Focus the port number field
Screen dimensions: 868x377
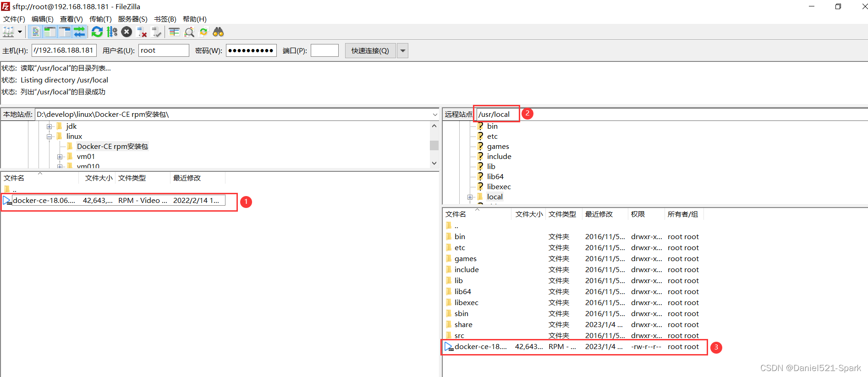(324, 50)
